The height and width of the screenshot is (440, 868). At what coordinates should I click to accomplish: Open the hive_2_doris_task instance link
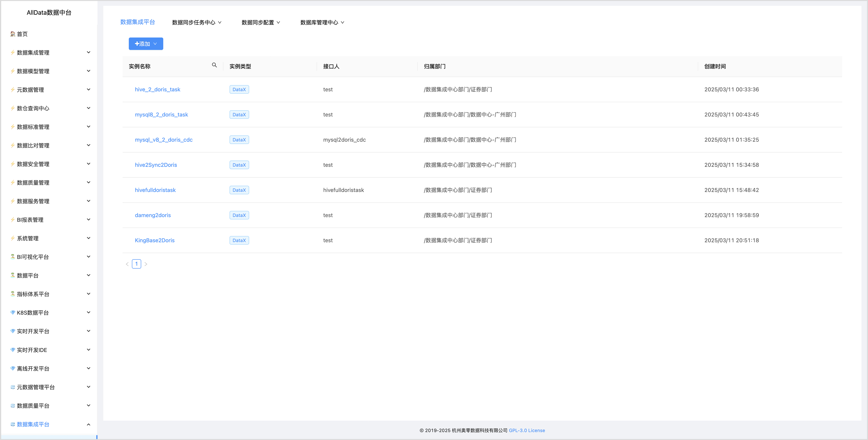(x=157, y=89)
